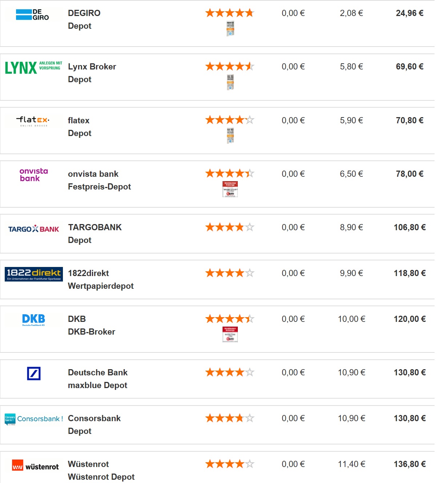Open onvista bank Festpreis-Depot link
This screenshot has height=483, width=448.
point(99,180)
